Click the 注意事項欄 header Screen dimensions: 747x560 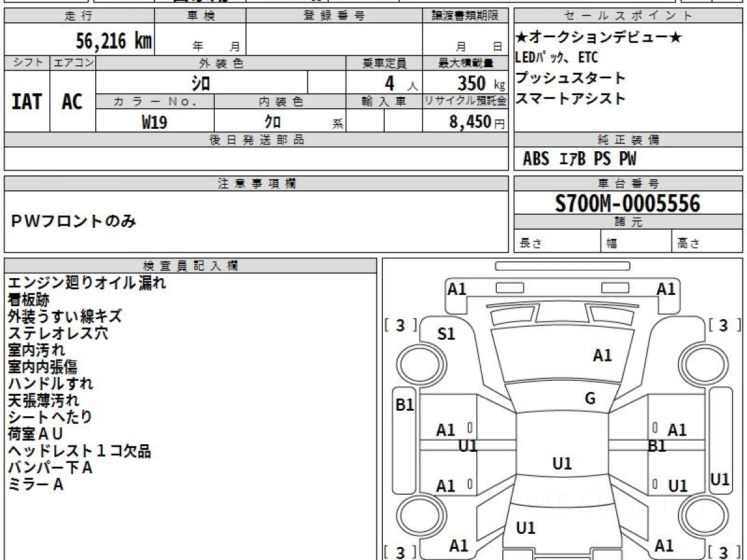(x=256, y=184)
